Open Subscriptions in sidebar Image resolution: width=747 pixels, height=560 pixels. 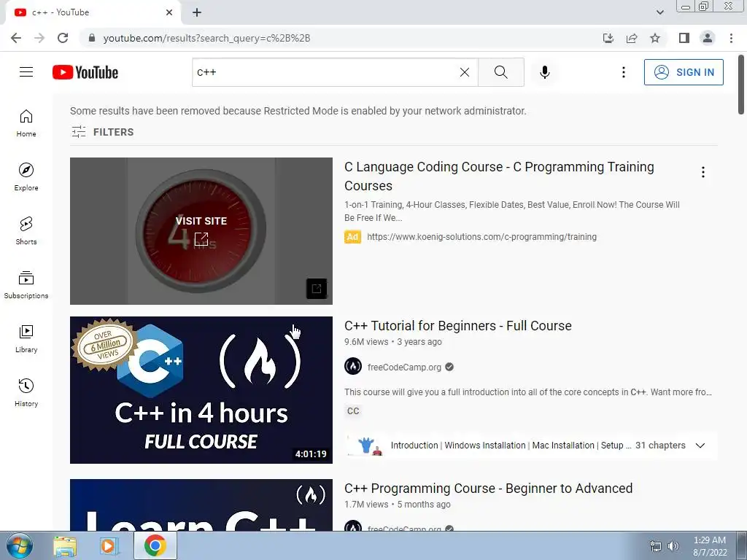point(26,285)
